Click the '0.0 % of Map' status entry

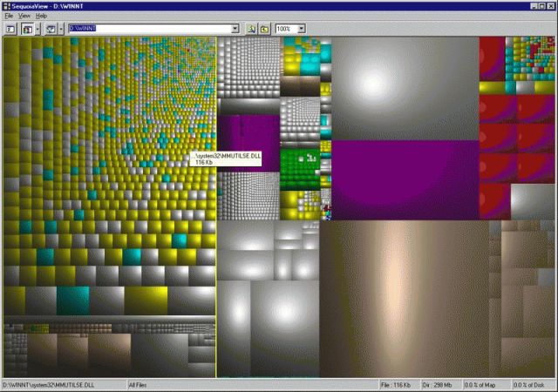coord(480,385)
